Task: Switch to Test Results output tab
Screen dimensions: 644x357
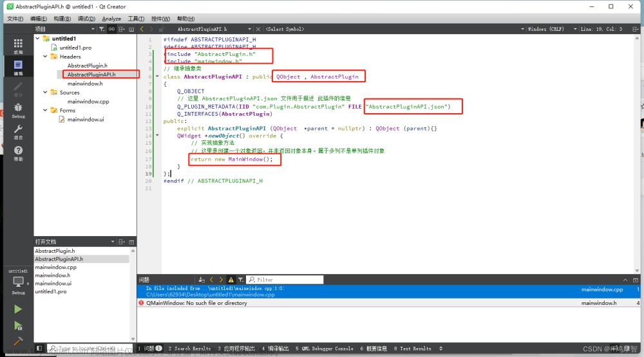Action: (x=413, y=349)
